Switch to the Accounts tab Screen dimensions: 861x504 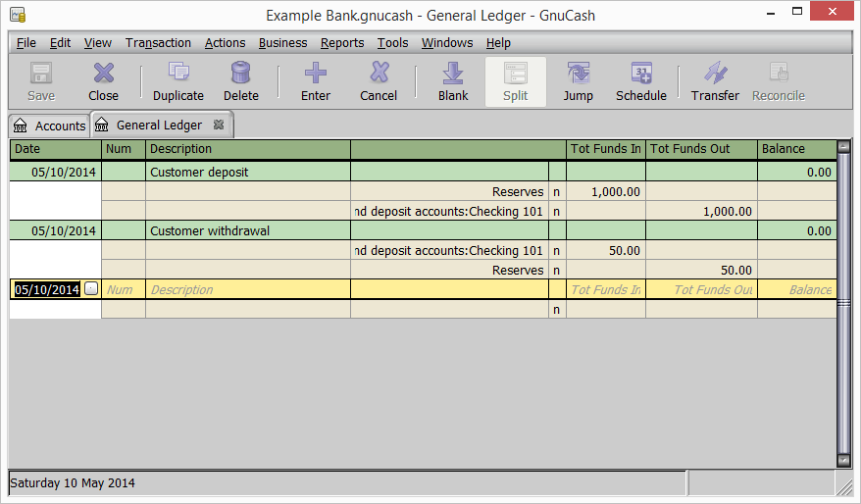(49, 126)
